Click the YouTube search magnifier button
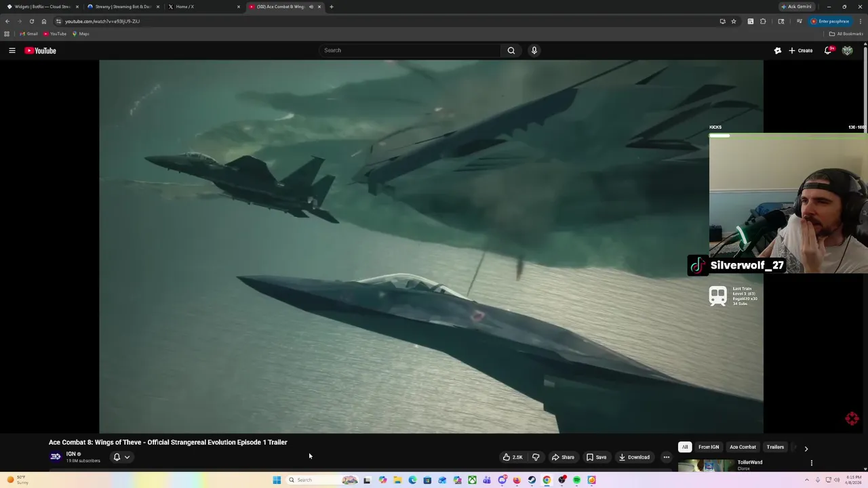Screen dimensions: 868x488 click(511, 50)
